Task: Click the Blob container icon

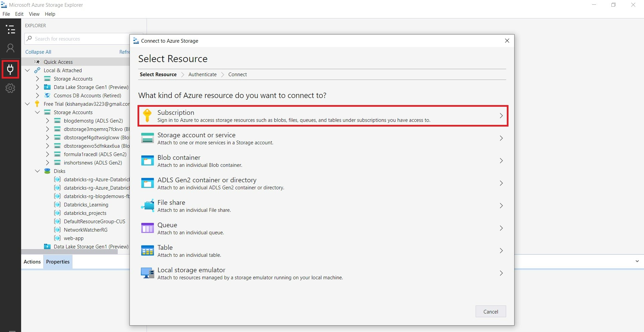Action: tap(147, 160)
